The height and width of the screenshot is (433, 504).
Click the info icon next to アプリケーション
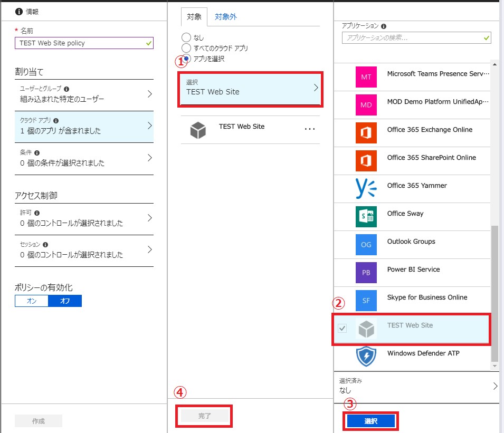(384, 26)
